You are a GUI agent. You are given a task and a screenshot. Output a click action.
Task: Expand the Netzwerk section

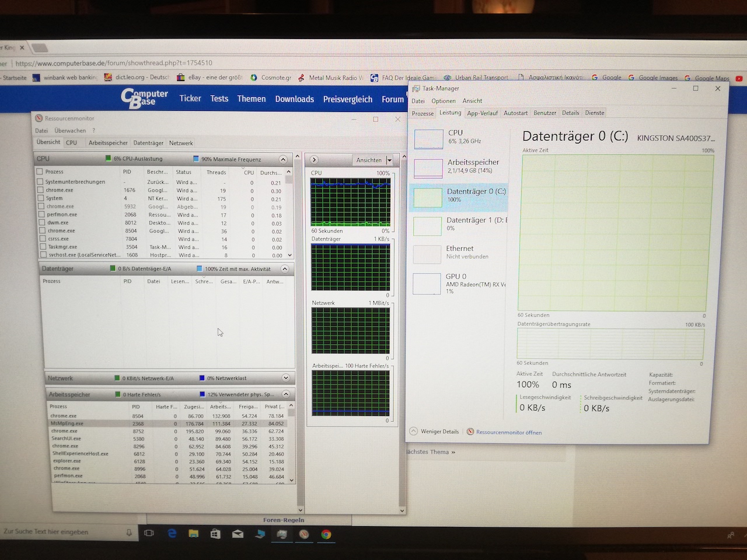pos(286,378)
